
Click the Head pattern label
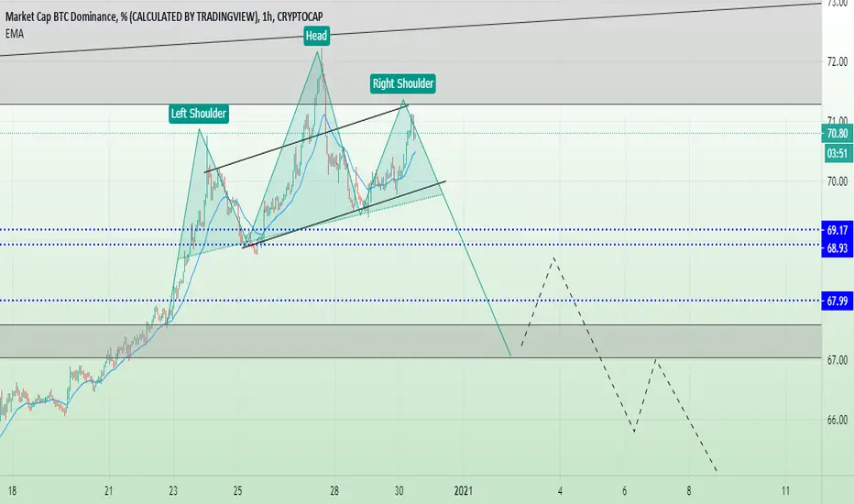pyautogui.click(x=316, y=36)
